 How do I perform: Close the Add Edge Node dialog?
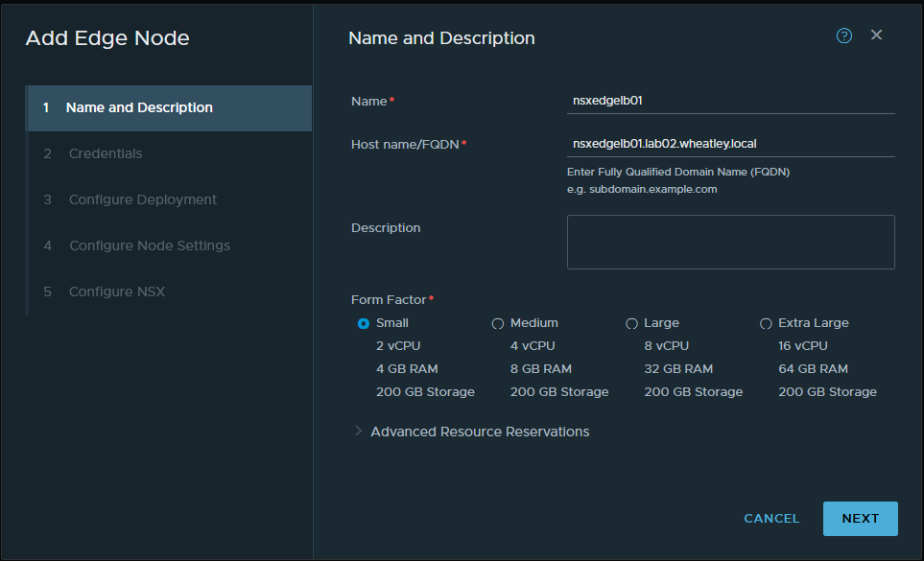click(876, 35)
